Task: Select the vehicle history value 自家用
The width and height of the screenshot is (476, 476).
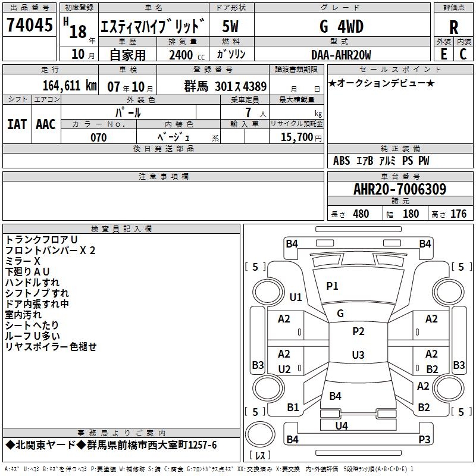Action: [x=127, y=55]
